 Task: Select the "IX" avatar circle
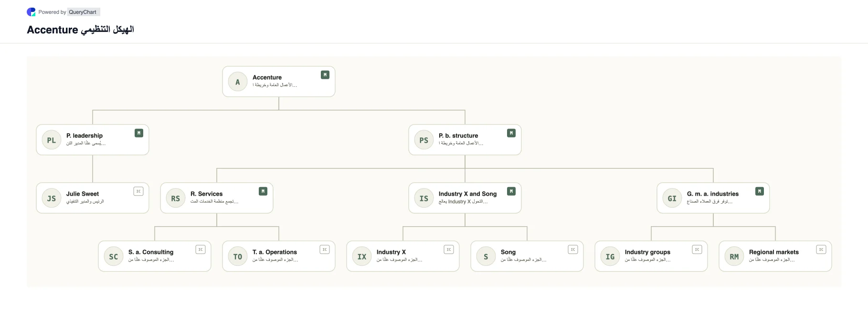point(362,256)
